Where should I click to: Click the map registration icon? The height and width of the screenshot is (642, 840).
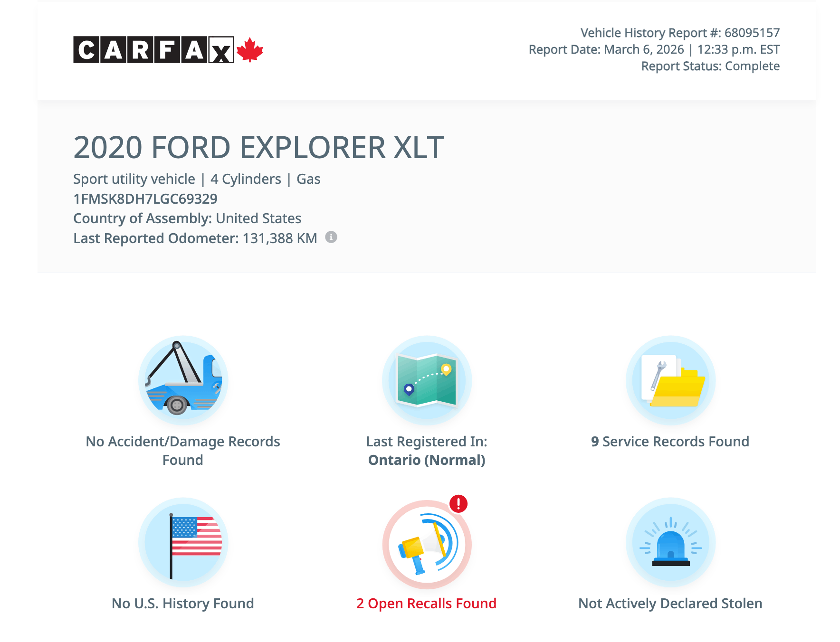(x=427, y=380)
